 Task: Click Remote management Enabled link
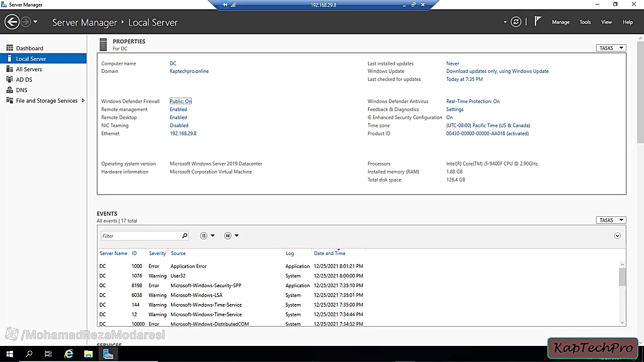click(x=178, y=109)
